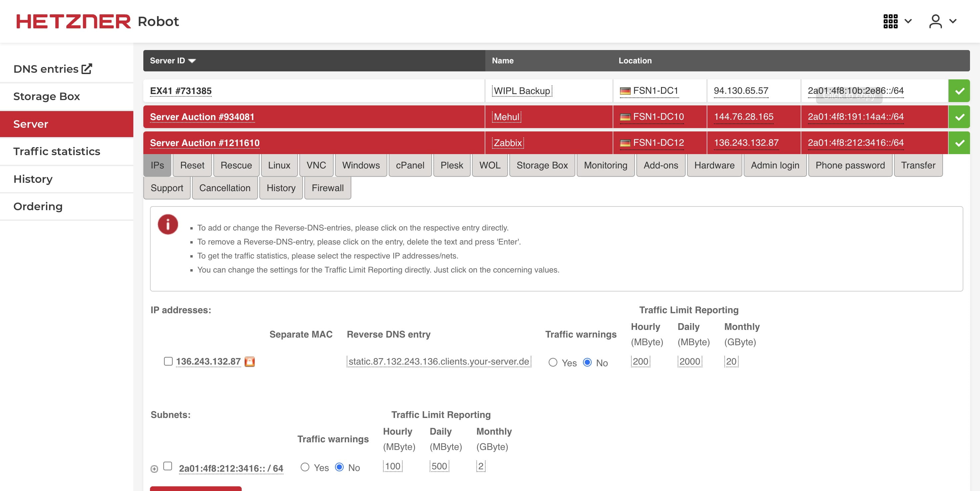This screenshot has height=491, width=980.
Task: Open server EX41 #731385
Action: point(181,91)
